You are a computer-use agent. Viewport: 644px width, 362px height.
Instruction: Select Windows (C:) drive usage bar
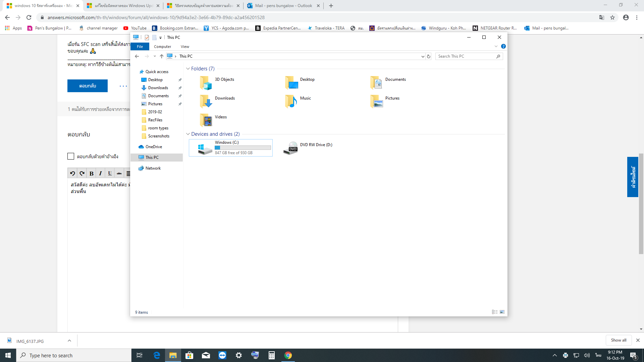243,148
